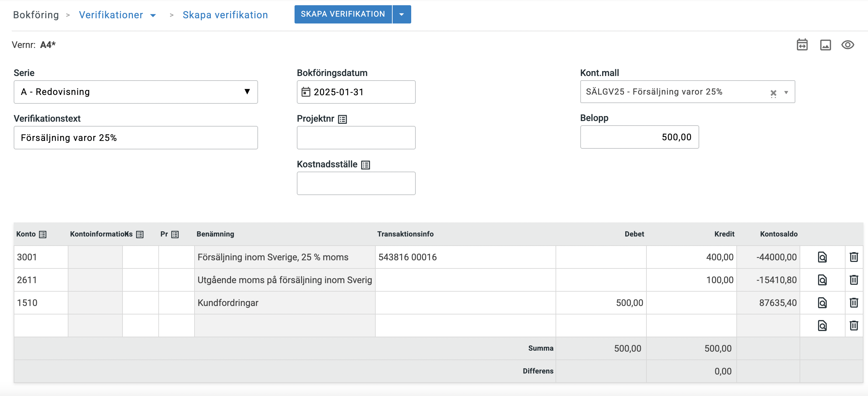Screen dimensions: 868x396
Task: View account details for row 2611
Action: [822, 280]
